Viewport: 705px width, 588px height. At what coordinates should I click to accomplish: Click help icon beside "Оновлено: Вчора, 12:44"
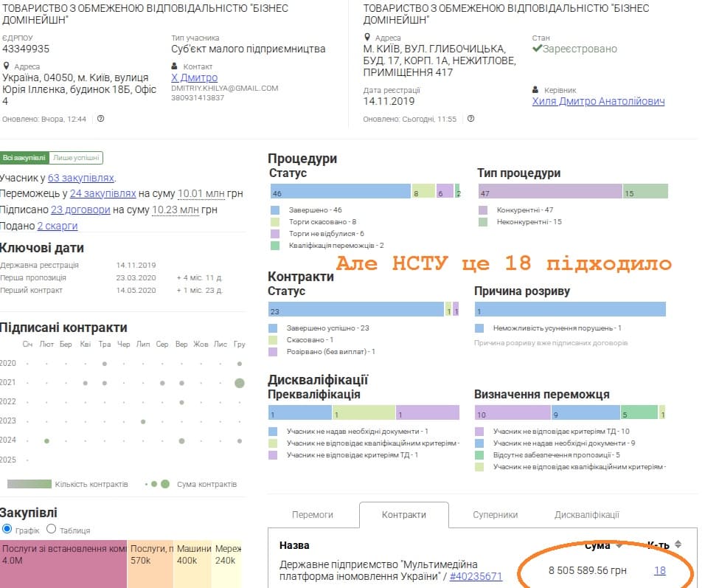[100, 119]
